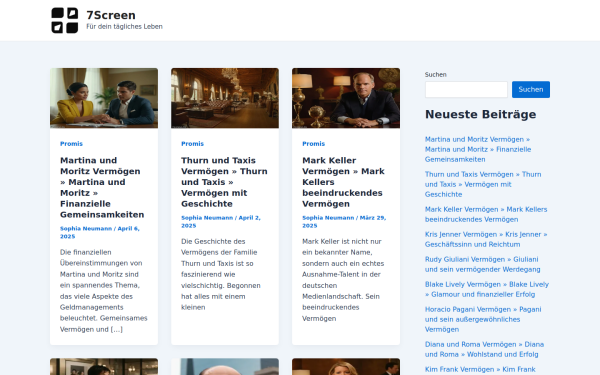Open the Mark Keller portrait thumbnail
The image size is (600, 375).
[x=346, y=98]
